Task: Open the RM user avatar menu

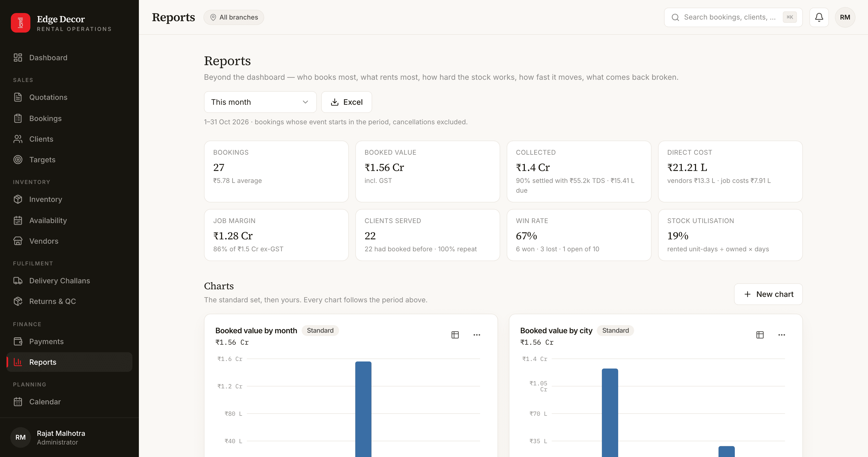Action: [x=845, y=17]
